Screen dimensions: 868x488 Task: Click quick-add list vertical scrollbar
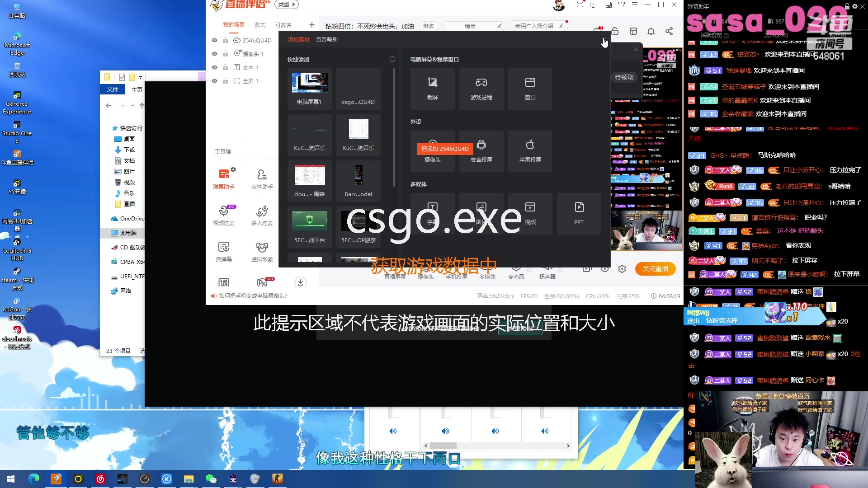[394, 127]
